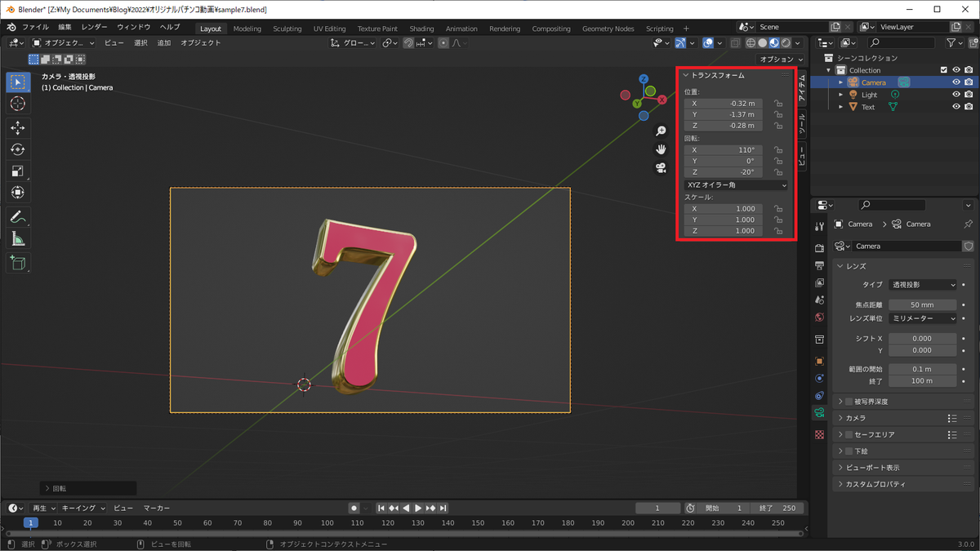The width and height of the screenshot is (980, 551).
Task: Pin the properties editor context
Action: (x=969, y=224)
